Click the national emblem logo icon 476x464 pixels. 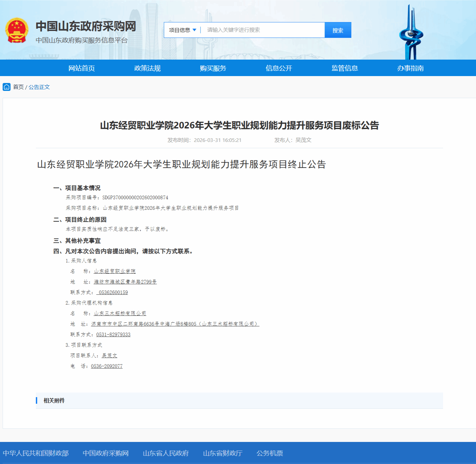point(16,31)
